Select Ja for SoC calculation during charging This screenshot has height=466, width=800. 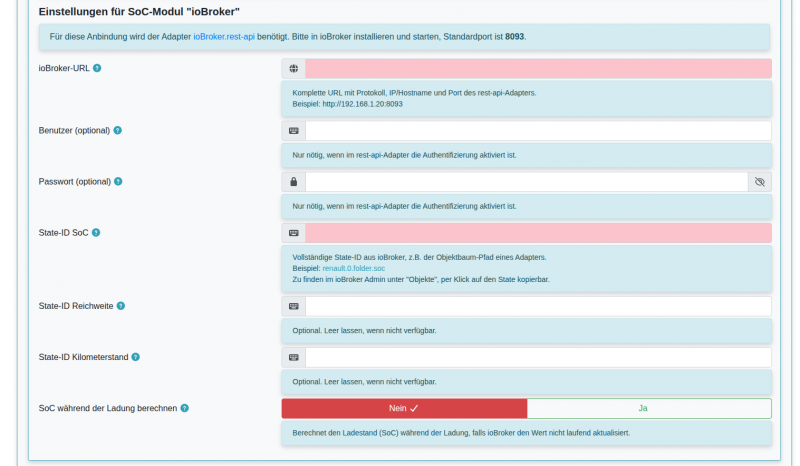point(649,408)
